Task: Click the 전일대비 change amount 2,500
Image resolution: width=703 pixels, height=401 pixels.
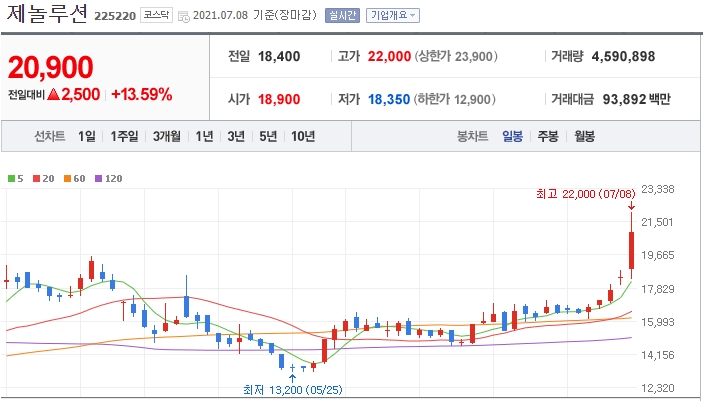Action: 81,94
